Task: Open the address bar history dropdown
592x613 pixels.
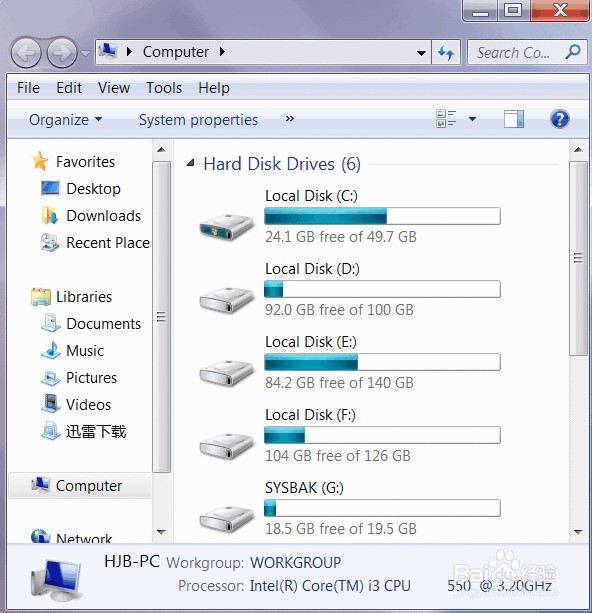Action: click(x=421, y=52)
